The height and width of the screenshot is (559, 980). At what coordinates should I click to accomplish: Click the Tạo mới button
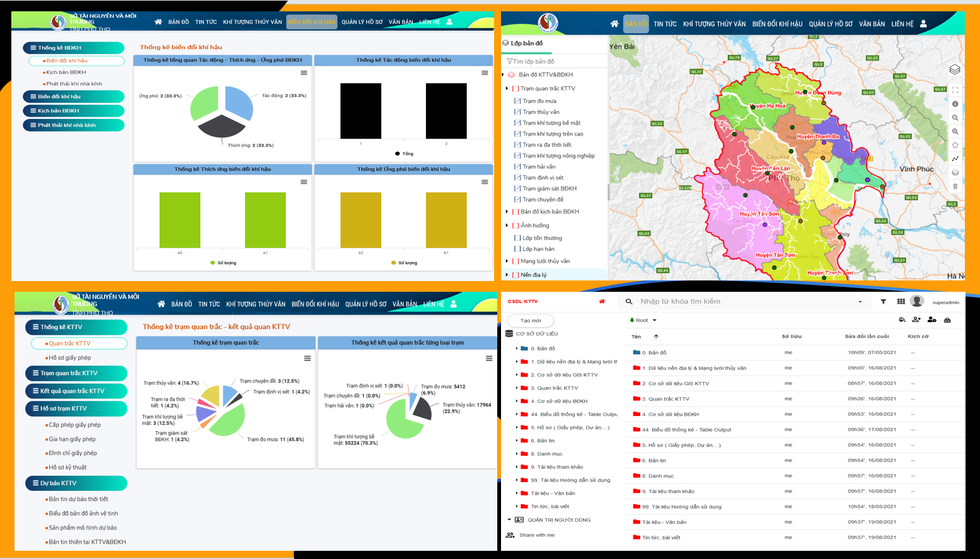(x=531, y=321)
